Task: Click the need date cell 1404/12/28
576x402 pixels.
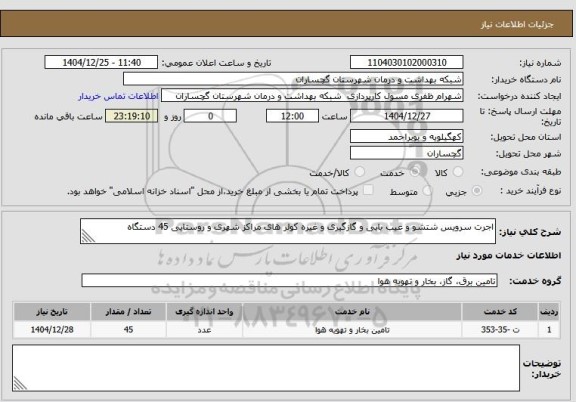Action: pos(52,330)
